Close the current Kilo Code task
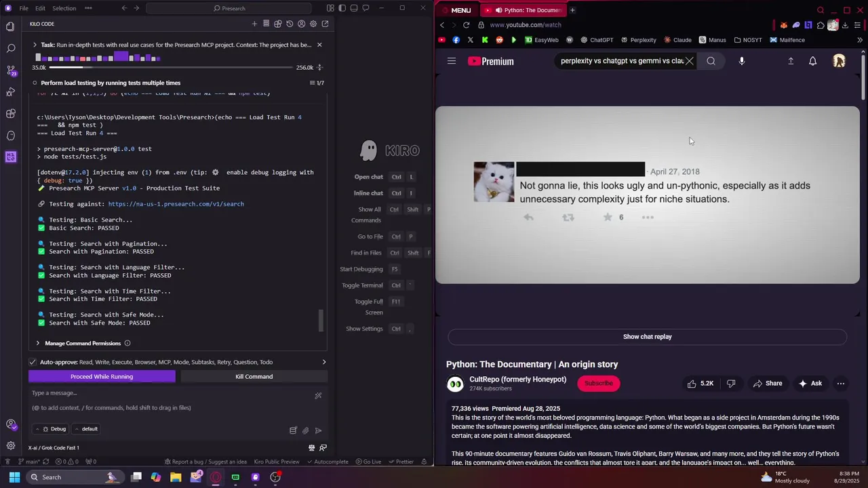Image resolution: width=868 pixels, height=488 pixels. click(319, 45)
